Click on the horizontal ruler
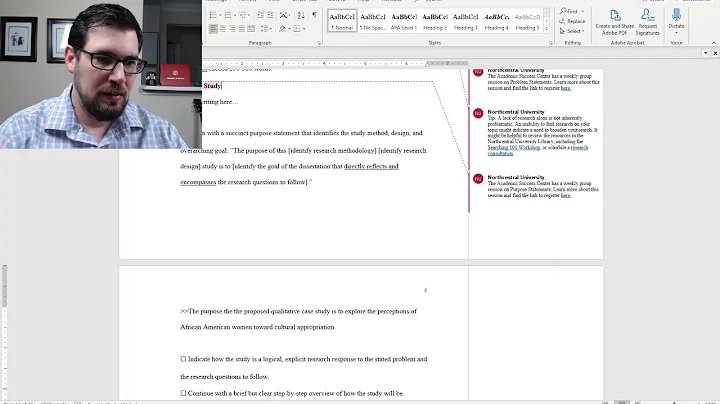The image size is (720, 404). [x=335, y=63]
